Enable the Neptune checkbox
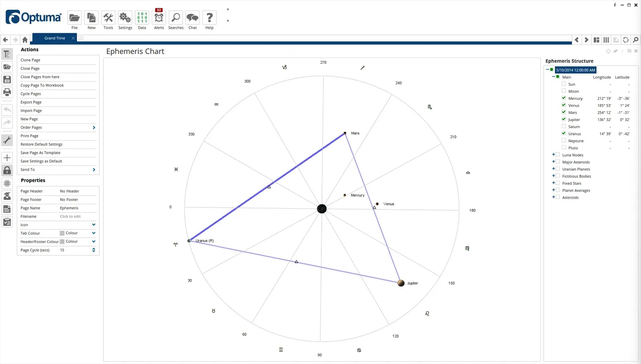The width and height of the screenshot is (641, 364). coord(564,141)
